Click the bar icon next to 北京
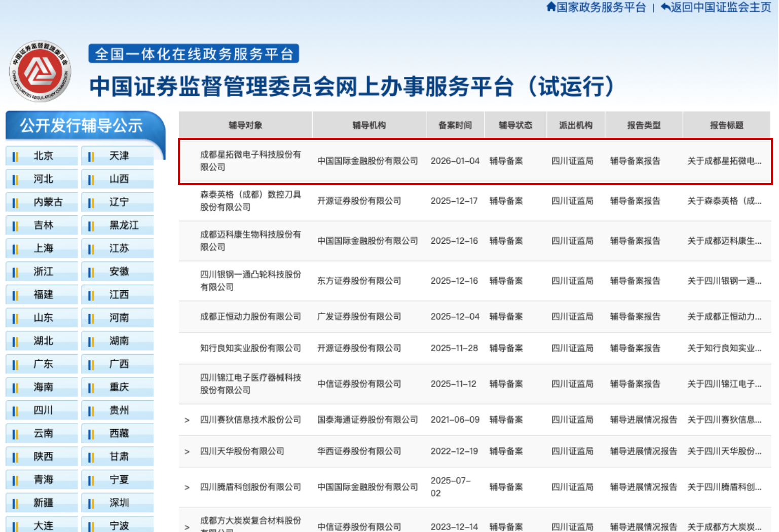The height and width of the screenshot is (532, 779). pos(15,157)
